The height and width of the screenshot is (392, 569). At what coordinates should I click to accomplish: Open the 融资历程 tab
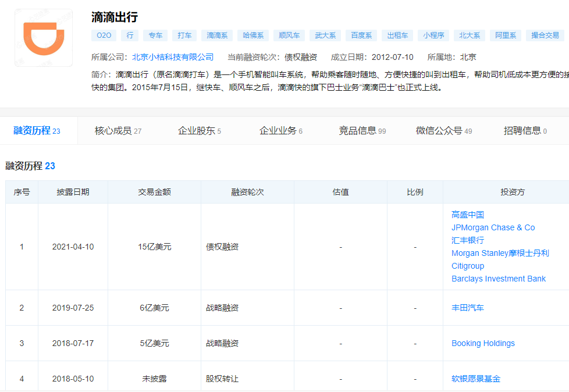click(x=37, y=131)
